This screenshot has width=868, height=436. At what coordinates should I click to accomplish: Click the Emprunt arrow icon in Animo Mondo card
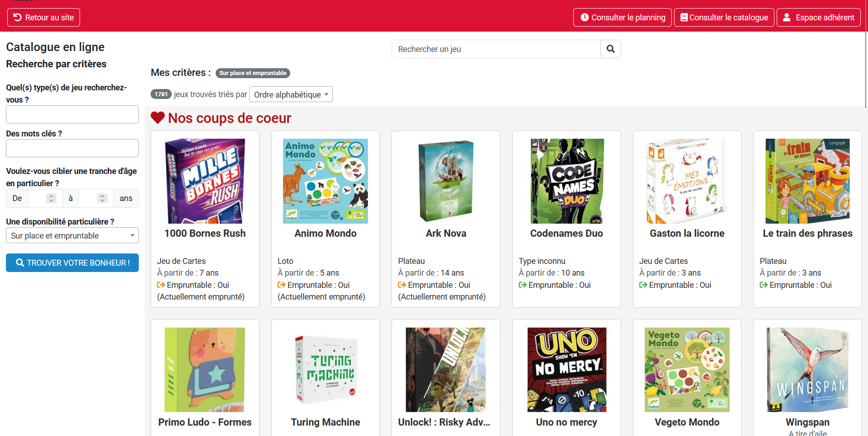point(282,285)
